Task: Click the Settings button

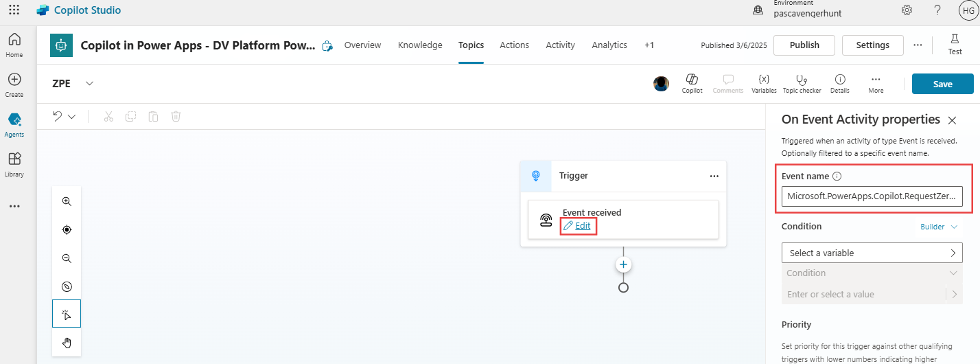Action: pos(873,45)
